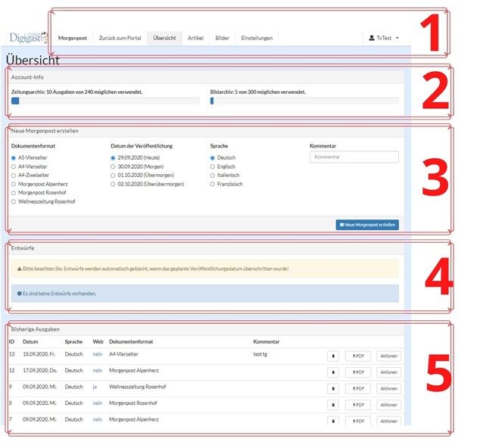
Task: Click the Zeitungsarchiv usage progress bar
Action: (105, 101)
